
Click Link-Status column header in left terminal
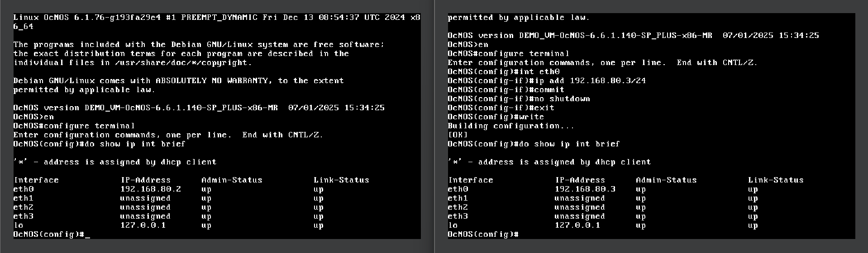coord(341,180)
